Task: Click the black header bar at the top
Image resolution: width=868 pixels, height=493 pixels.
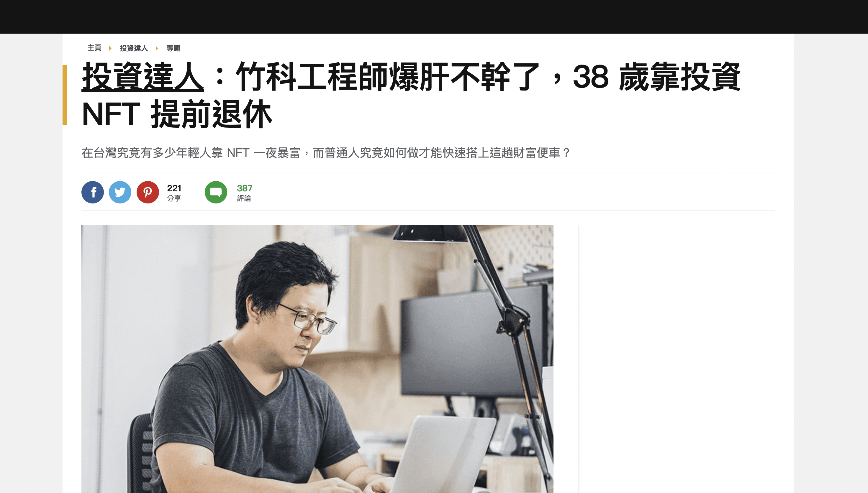Action: point(434,17)
